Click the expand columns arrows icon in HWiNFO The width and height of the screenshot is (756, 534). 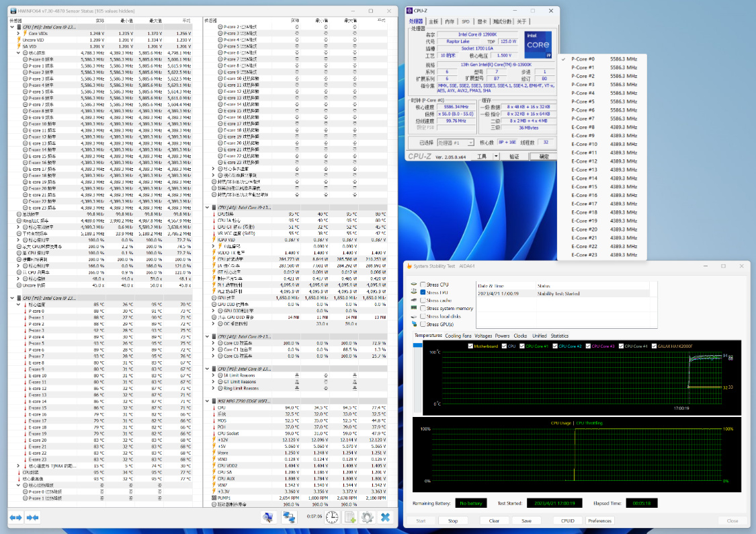(x=16, y=517)
